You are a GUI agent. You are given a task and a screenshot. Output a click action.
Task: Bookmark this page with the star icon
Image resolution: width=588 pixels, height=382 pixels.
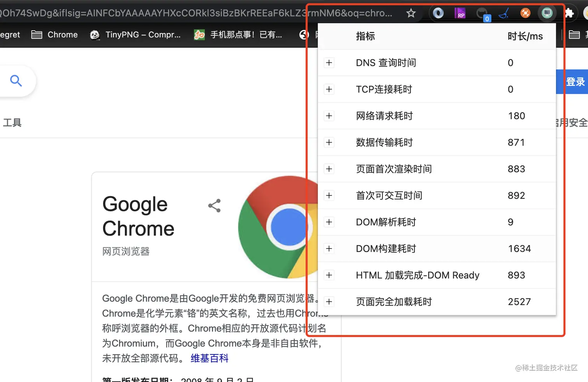(x=411, y=13)
